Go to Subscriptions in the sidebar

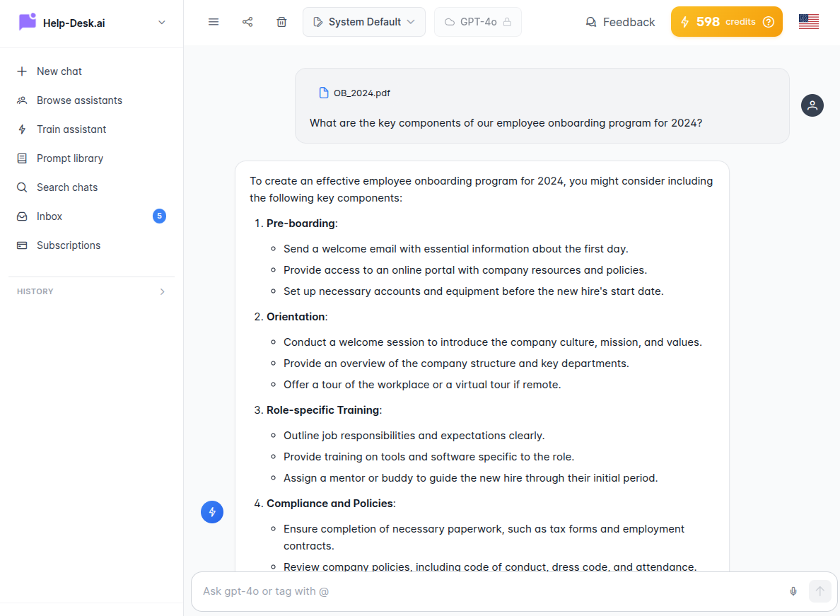(x=69, y=245)
